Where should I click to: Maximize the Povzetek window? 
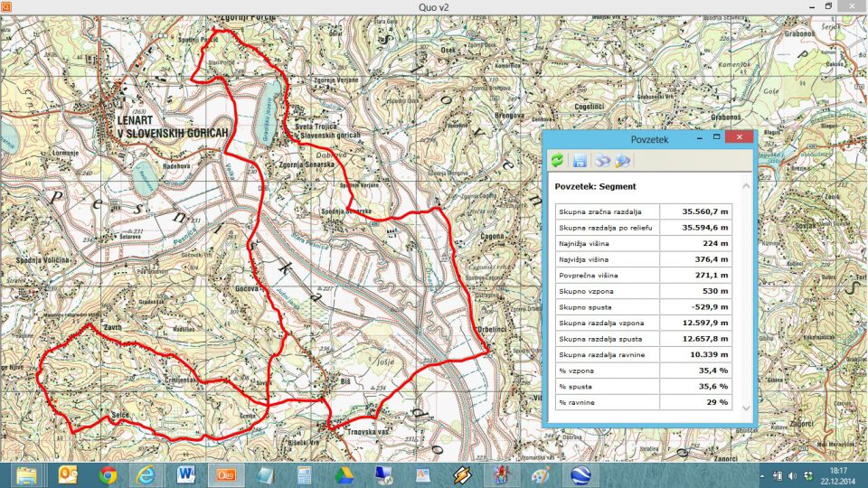716,137
